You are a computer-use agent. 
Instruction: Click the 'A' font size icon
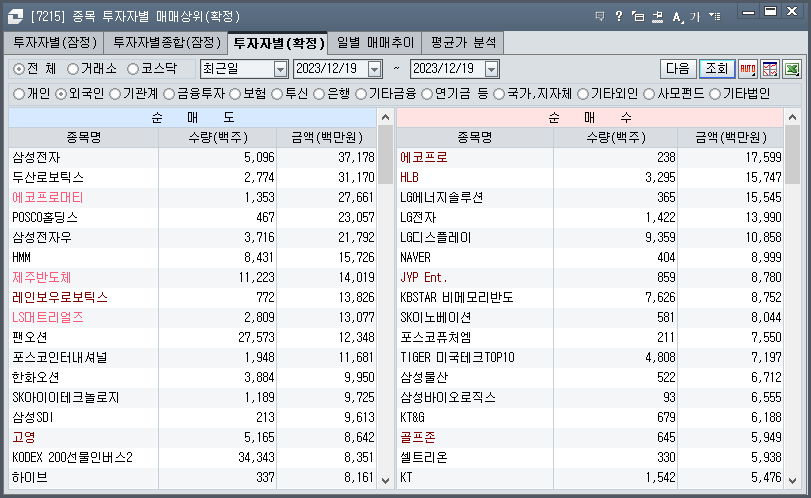pos(677,17)
